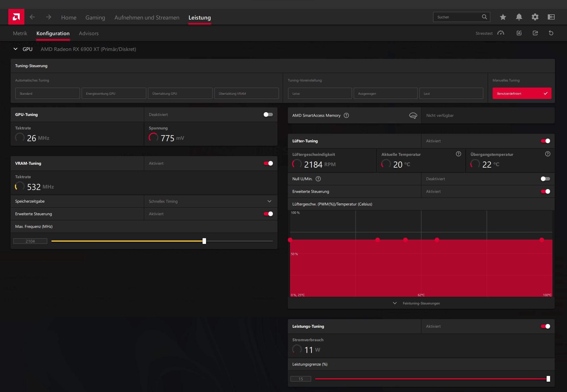Toggle Null U/Min. switch

pos(545,179)
